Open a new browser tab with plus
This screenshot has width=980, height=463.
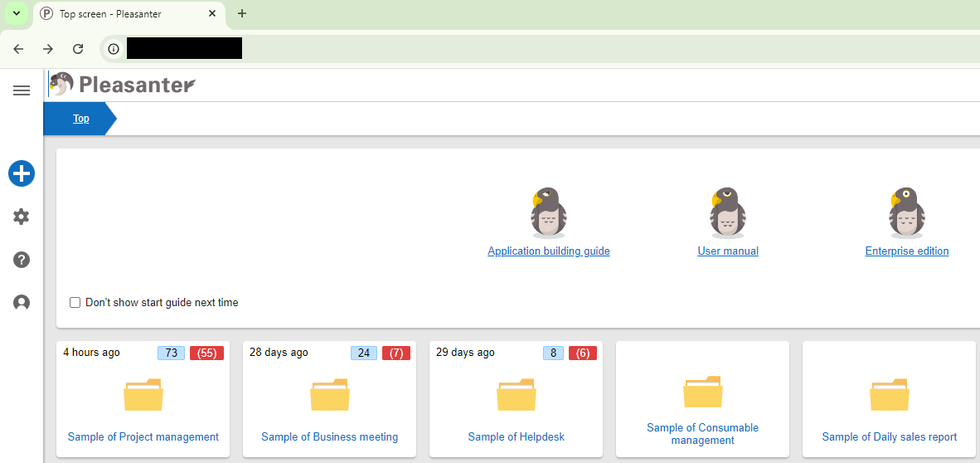[x=242, y=13]
